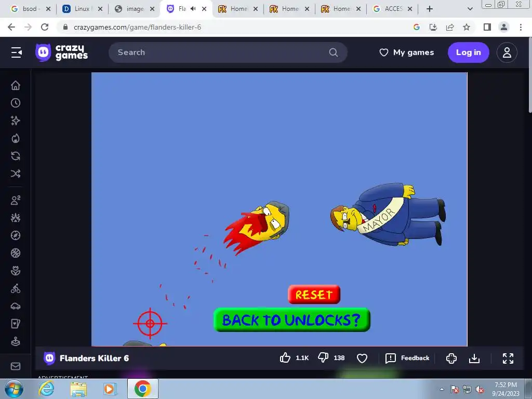Open Basketball games icon in sidebar

pos(16,253)
